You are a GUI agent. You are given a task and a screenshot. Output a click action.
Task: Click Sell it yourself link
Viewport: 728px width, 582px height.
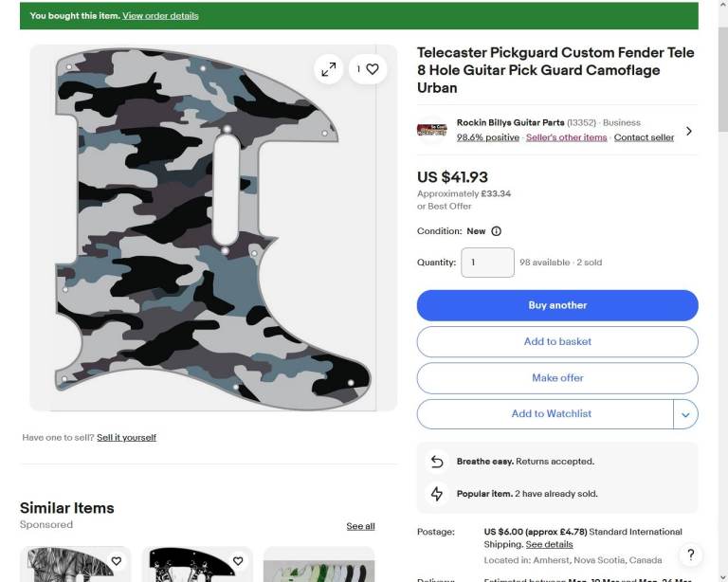[x=126, y=438]
